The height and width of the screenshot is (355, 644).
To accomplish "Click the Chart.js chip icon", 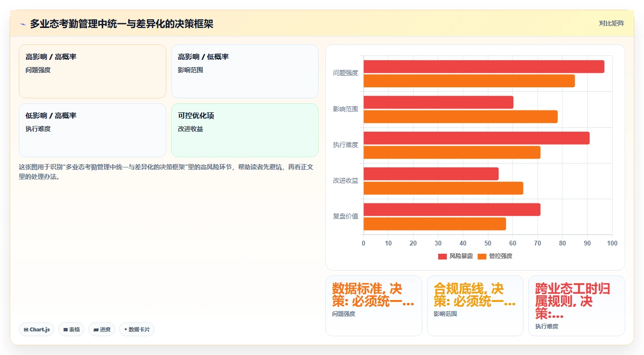I will [x=26, y=330].
